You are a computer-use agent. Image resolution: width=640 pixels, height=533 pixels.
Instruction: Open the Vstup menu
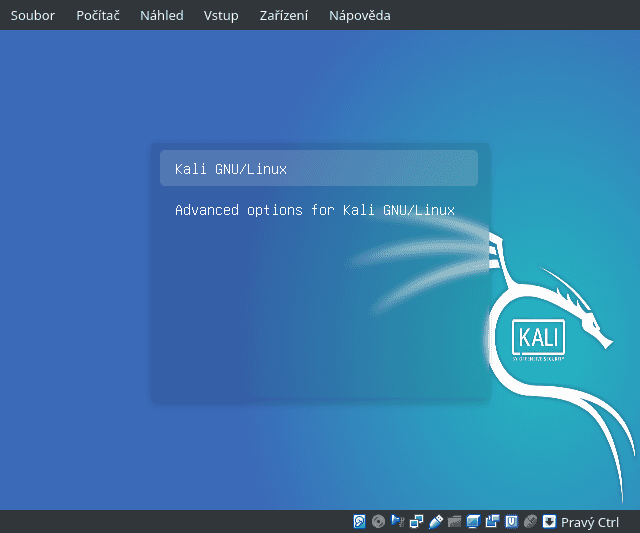point(221,16)
